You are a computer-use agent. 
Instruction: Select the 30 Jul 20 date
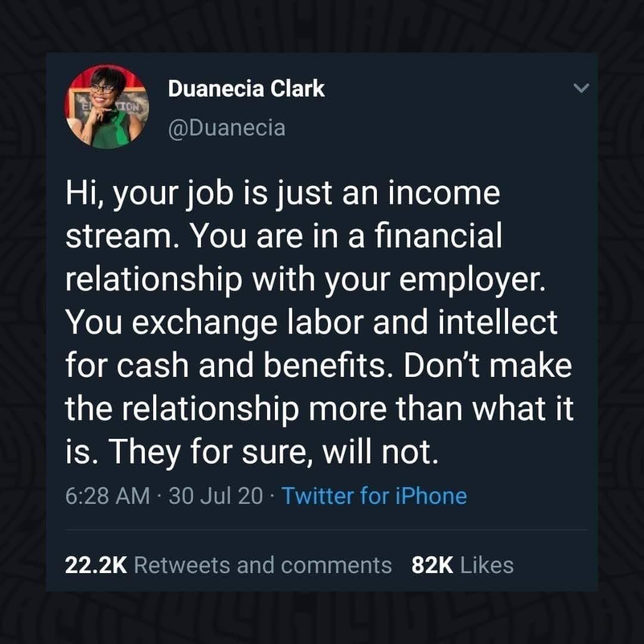tap(216, 496)
